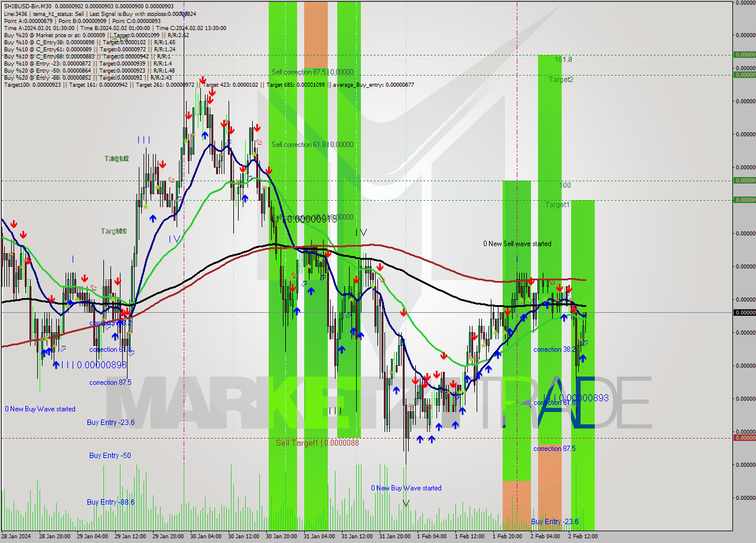Click the '29 Jan 12:00' time axis label
The height and width of the screenshot is (543, 756).
pyautogui.click(x=131, y=537)
